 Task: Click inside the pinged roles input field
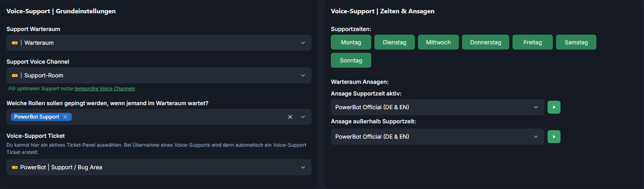coord(178,117)
